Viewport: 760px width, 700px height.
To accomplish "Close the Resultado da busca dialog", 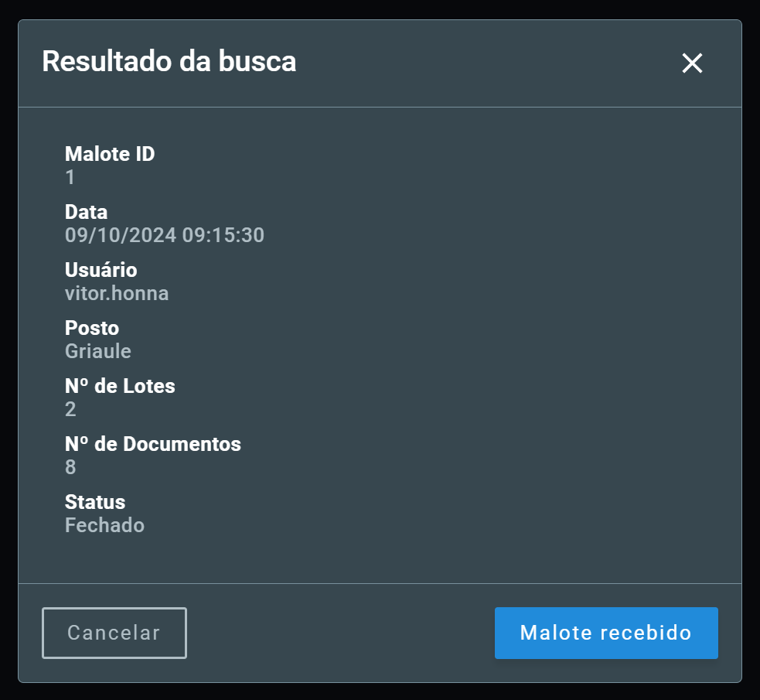I will [692, 63].
